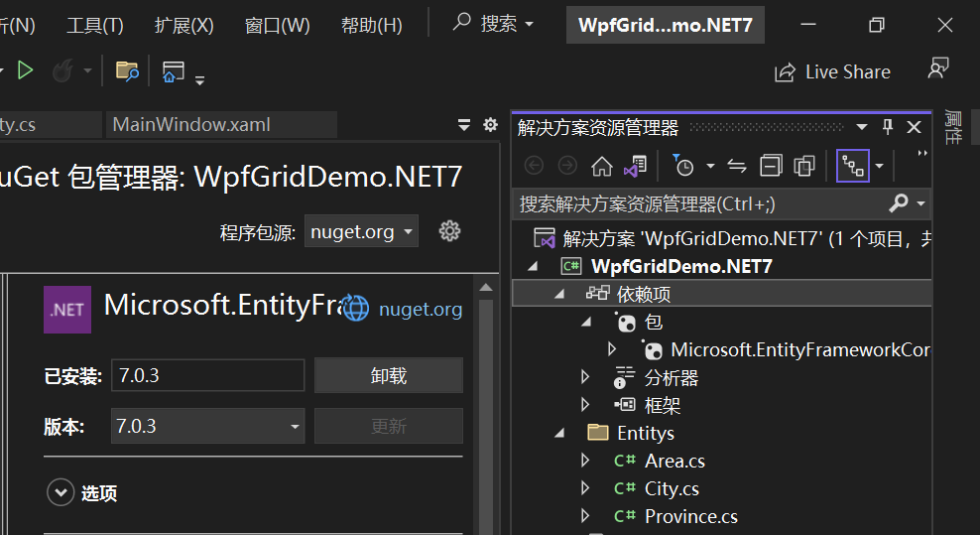Pin the Solution Explorer panel
The image size is (980, 535).
(x=888, y=127)
